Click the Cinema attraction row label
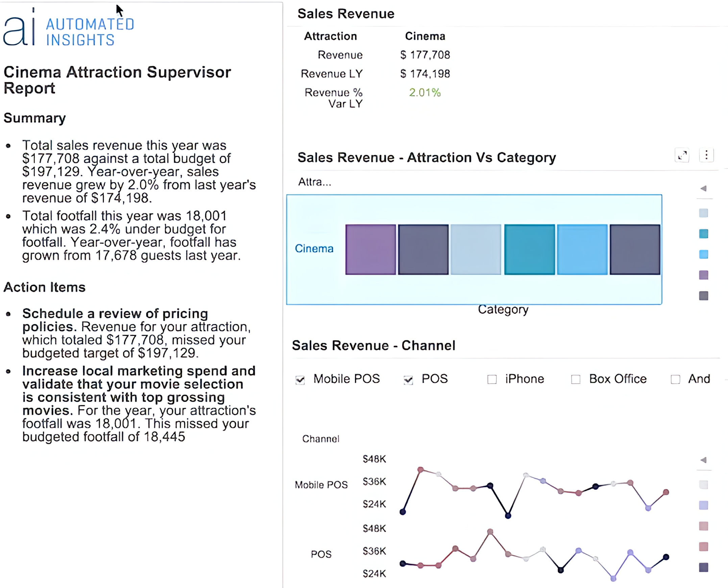This screenshot has width=728, height=588. point(314,249)
